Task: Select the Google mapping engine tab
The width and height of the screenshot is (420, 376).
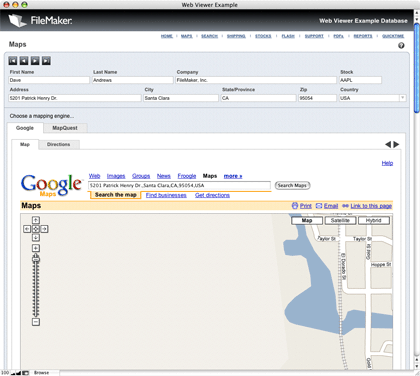Action: [25, 128]
